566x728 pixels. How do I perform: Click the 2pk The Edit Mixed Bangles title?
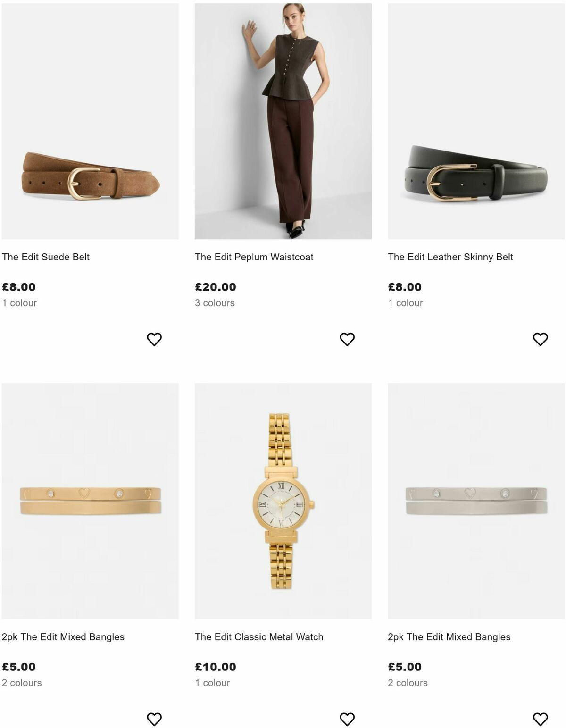[x=64, y=636]
